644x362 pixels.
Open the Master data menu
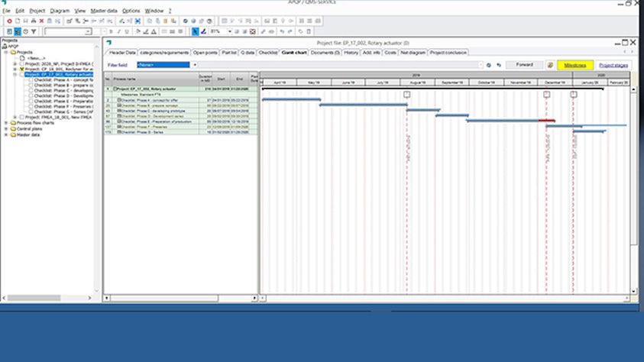point(103,11)
